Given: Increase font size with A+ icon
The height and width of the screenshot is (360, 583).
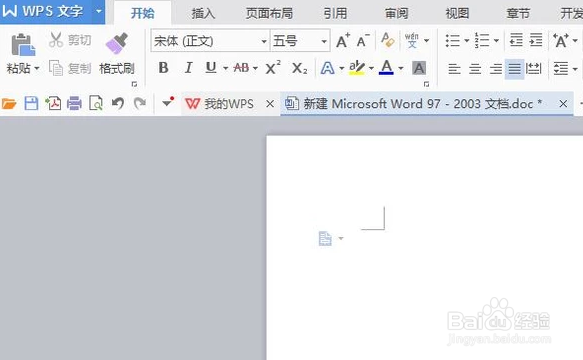Looking at the screenshot, I should (x=343, y=41).
